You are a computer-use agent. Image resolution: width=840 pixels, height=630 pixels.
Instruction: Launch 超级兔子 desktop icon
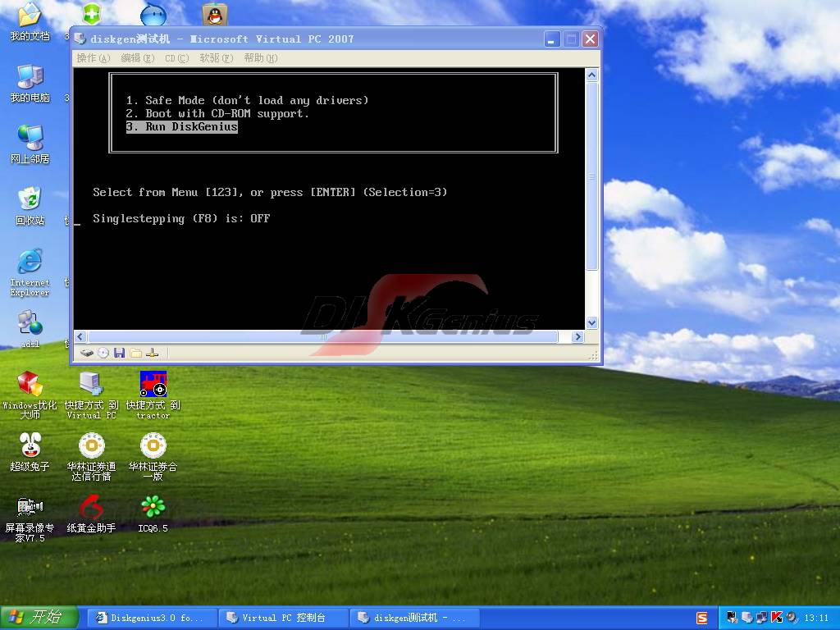click(x=30, y=453)
